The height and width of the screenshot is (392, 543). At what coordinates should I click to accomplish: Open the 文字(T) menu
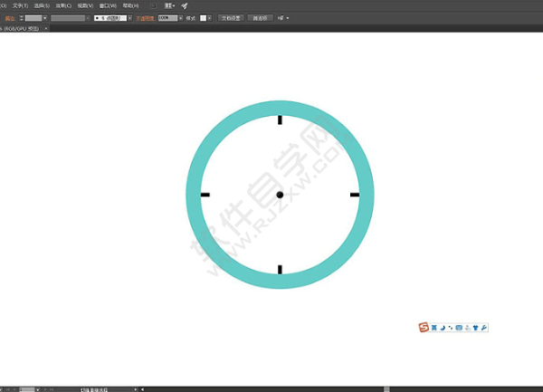pyautogui.click(x=21, y=6)
